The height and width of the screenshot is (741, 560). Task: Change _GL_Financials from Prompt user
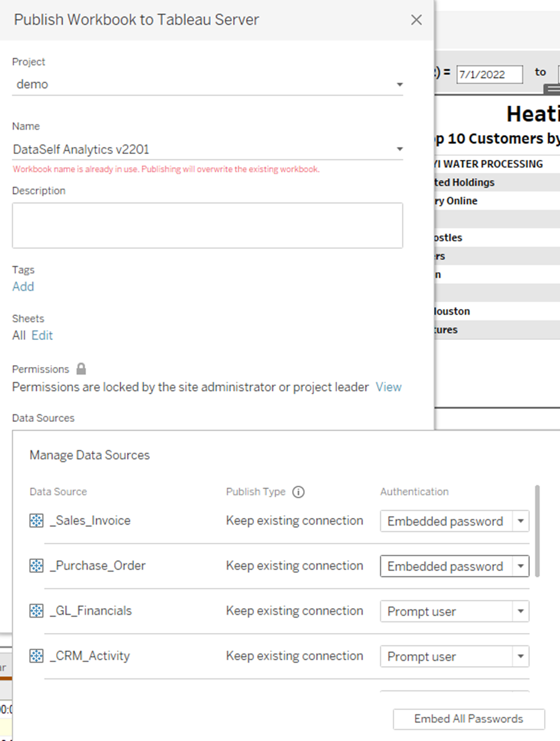tap(521, 611)
